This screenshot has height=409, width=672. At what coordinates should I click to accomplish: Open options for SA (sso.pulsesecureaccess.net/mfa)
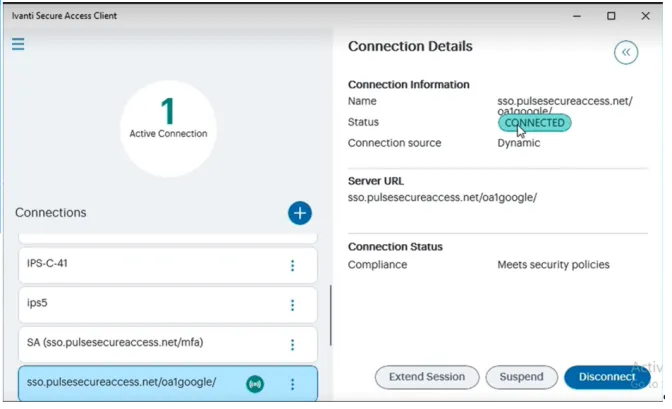292,345
